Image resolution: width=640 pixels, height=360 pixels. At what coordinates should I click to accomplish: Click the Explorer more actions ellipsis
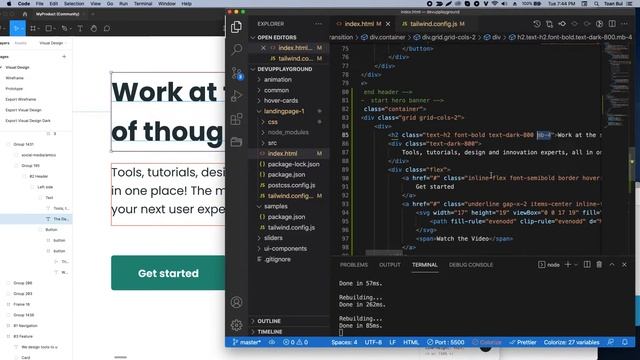(318, 24)
